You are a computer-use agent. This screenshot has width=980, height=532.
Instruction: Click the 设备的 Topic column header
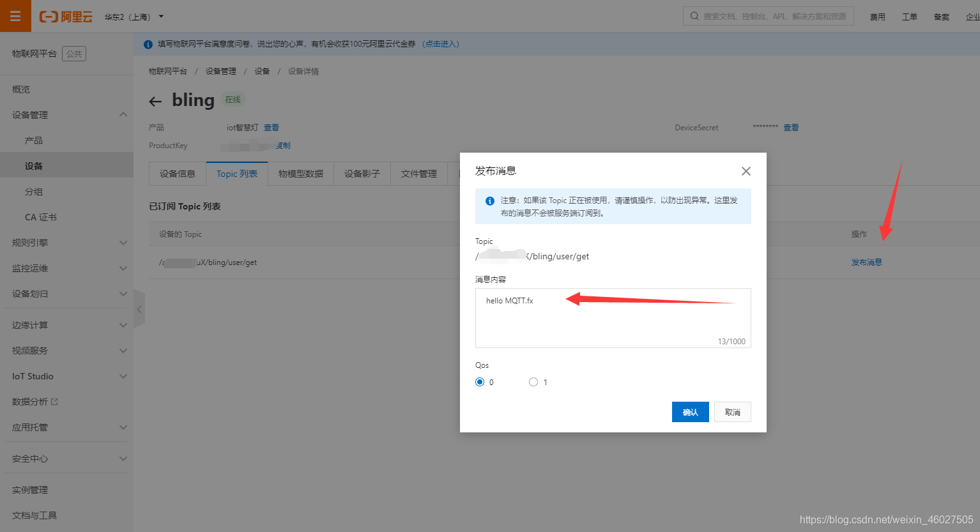click(x=180, y=234)
